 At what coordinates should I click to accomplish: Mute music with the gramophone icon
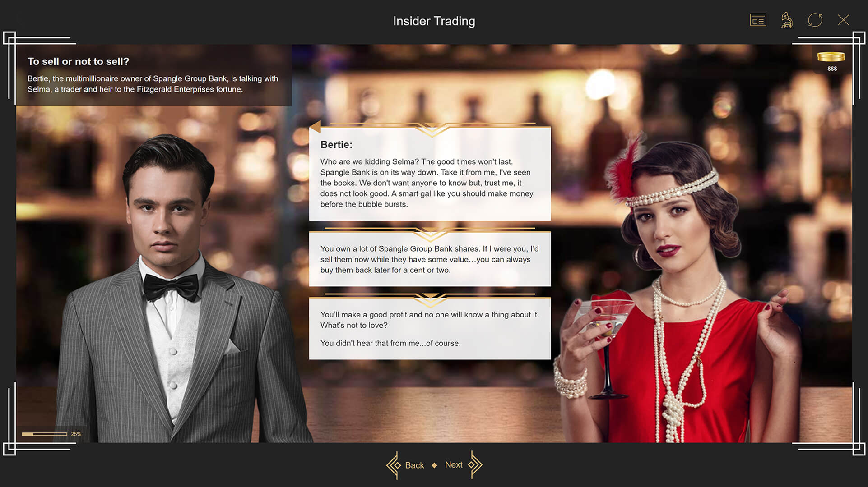786,20
